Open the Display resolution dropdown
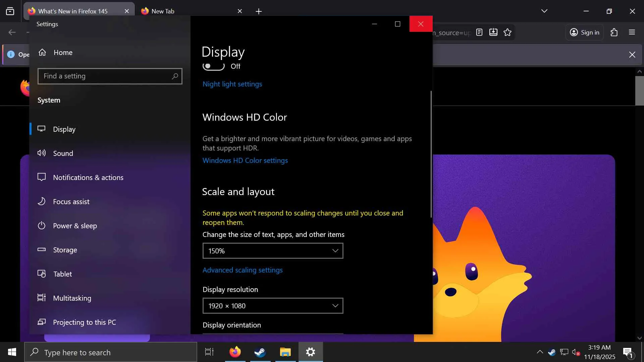Viewport: 644px width, 362px height. click(273, 306)
